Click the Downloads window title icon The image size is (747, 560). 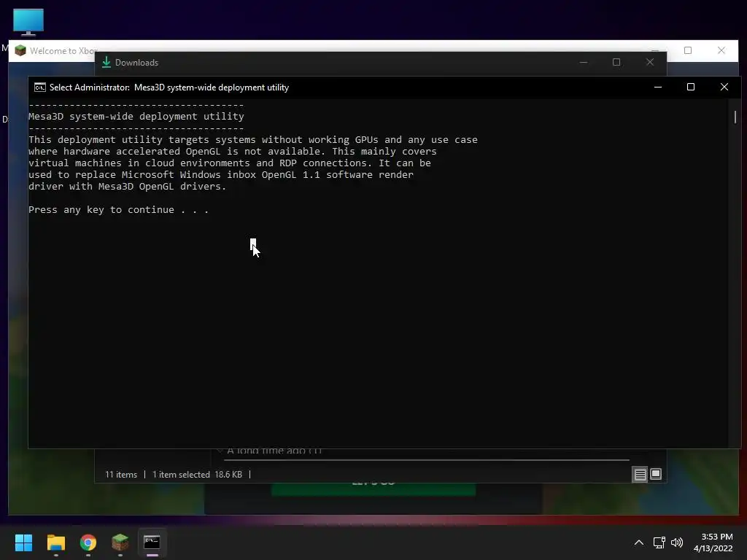click(107, 63)
